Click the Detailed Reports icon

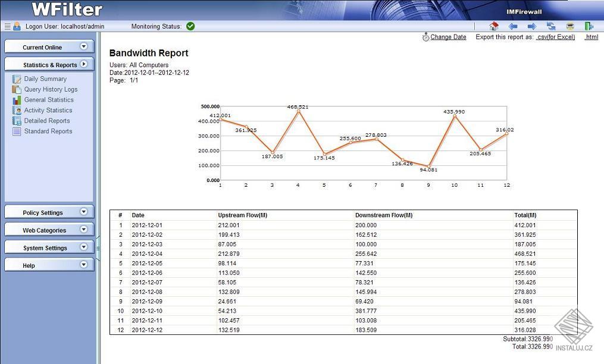coord(17,121)
